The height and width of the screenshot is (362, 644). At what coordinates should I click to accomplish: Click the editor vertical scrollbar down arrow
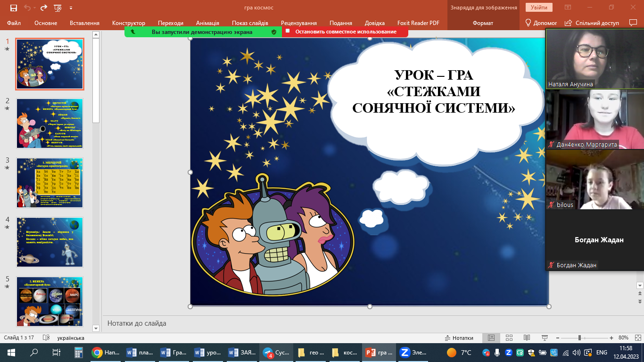pos(640,285)
